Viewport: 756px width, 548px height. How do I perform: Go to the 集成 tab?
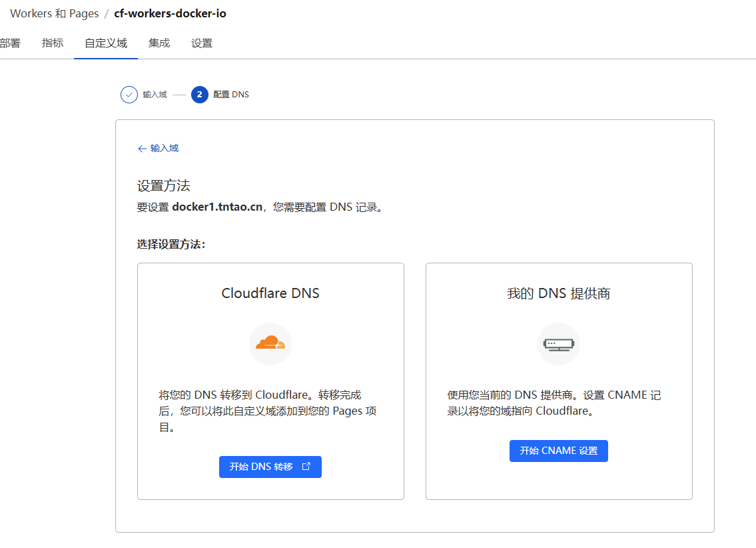[x=159, y=43]
